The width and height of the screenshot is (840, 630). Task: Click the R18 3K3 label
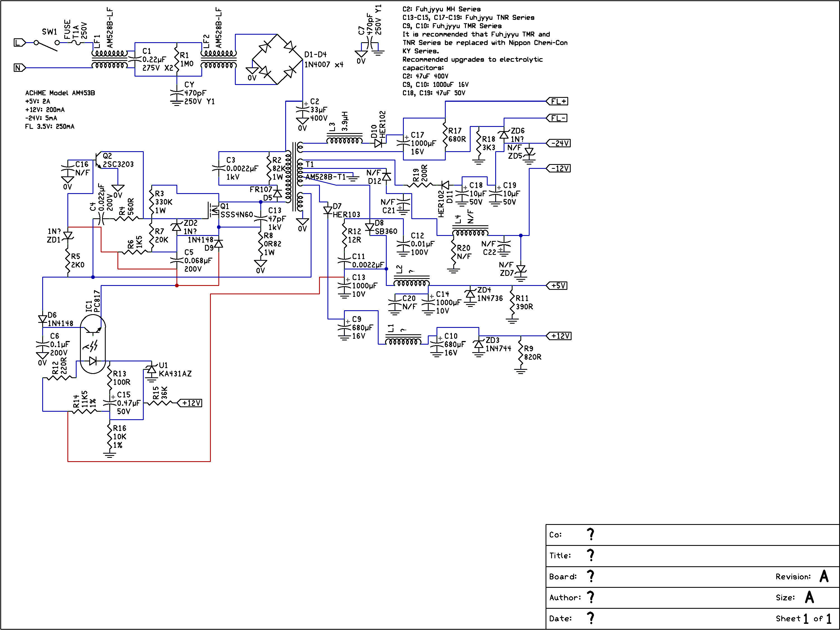(x=489, y=143)
